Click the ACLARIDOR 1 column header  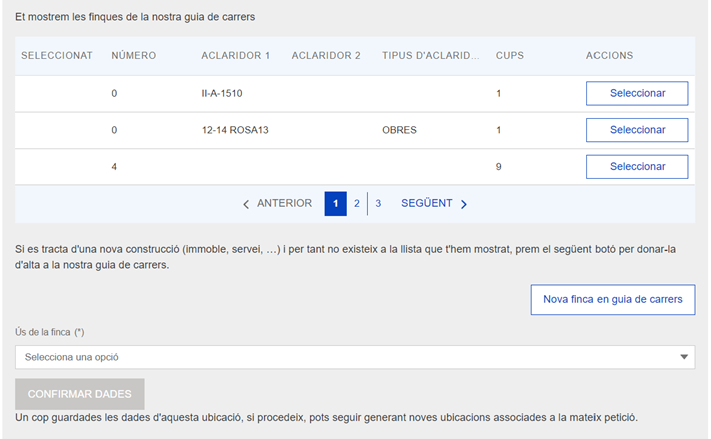(236, 56)
